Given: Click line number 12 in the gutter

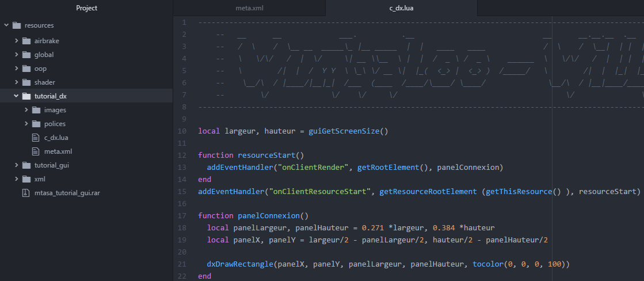Looking at the screenshot, I should click(182, 155).
